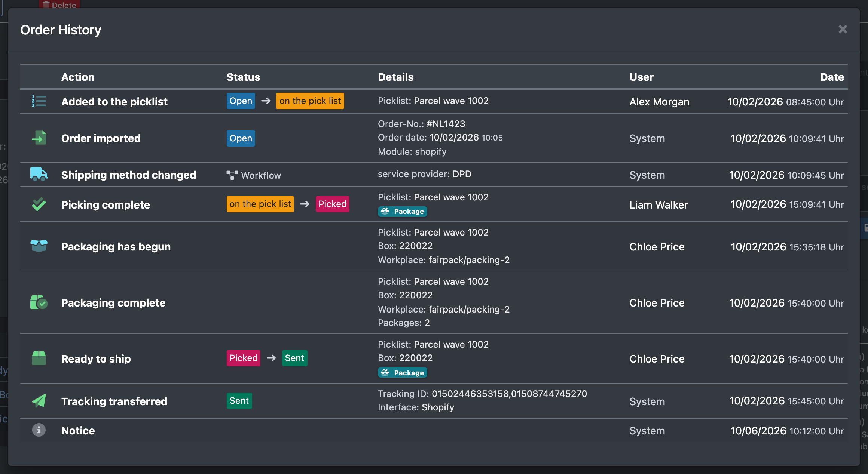The image size is (868, 474).
Task: Click 'Added to the picklist' action text
Action: click(114, 102)
